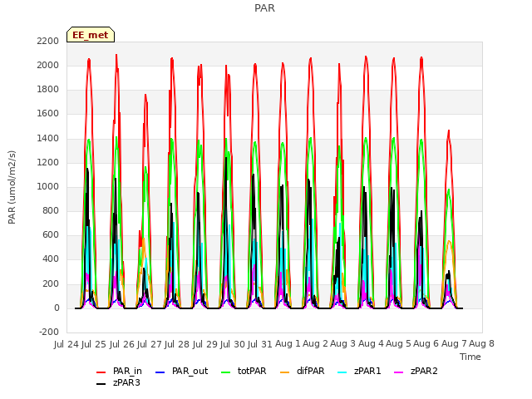Viewport: 532px width, 399px height.
Task: Click the red PAR_in legend swatch
Action: click(x=101, y=372)
